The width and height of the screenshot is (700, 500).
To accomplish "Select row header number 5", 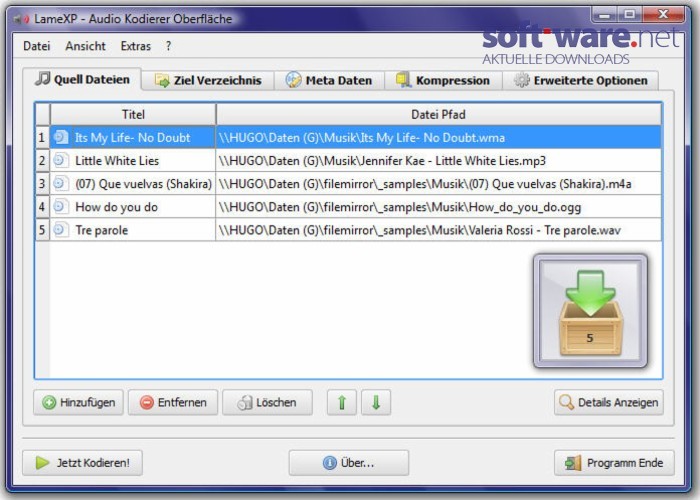I will pos(42,230).
